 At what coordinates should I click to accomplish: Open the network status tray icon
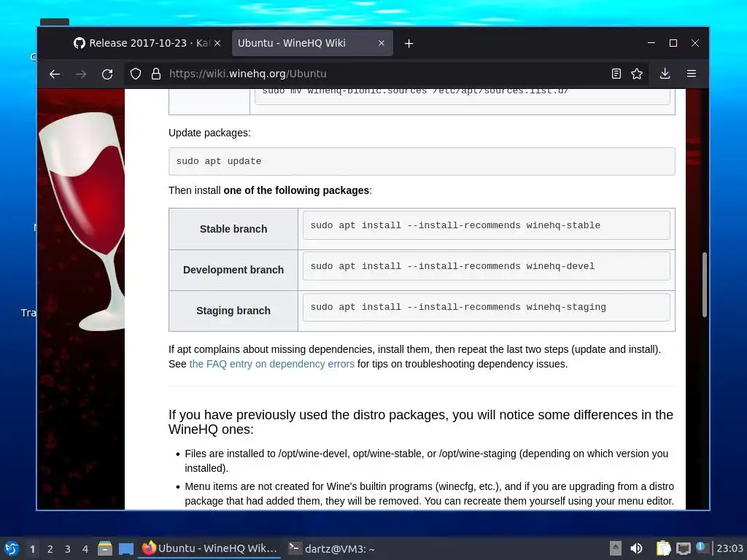[683, 548]
